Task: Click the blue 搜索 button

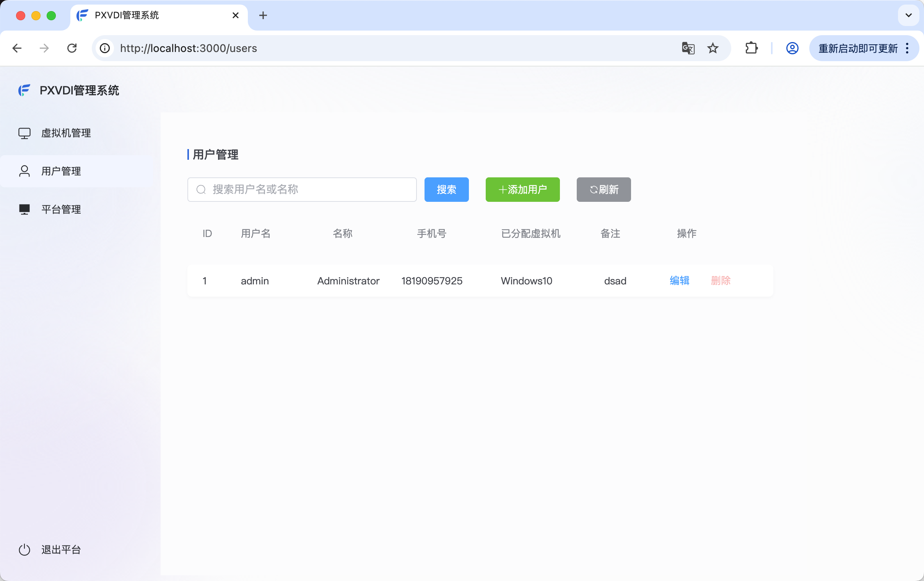Action: [x=446, y=190]
